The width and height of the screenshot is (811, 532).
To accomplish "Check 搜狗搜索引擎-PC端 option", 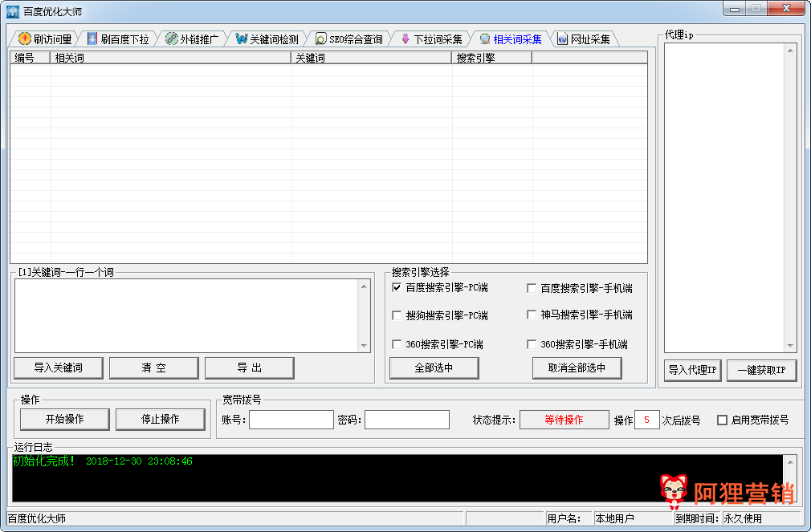I will click(397, 315).
